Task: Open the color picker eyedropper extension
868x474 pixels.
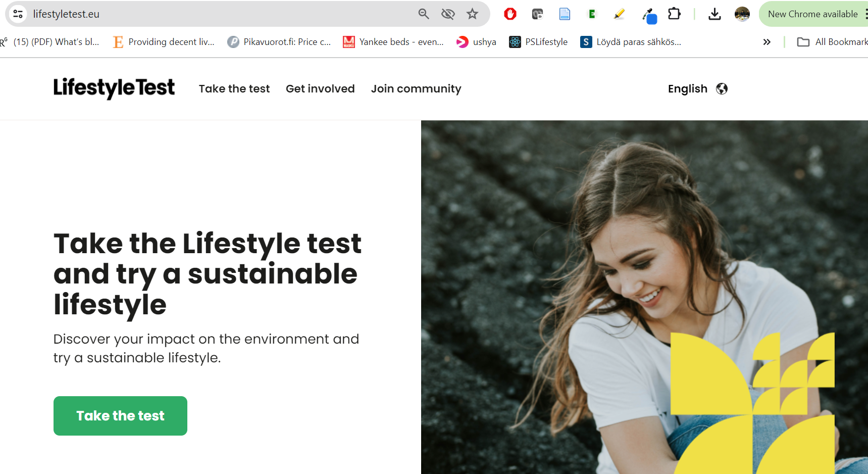Action: tap(649, 15)
